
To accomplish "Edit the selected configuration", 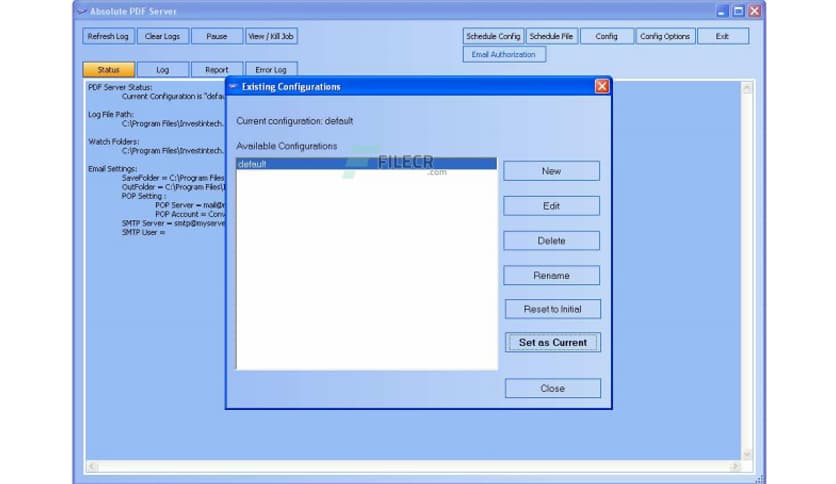I will click(551, 206).
